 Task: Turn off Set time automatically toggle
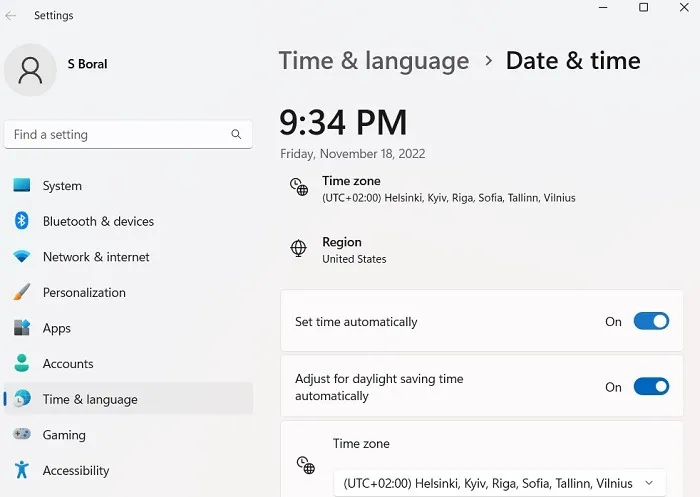(x=651, y=321)
